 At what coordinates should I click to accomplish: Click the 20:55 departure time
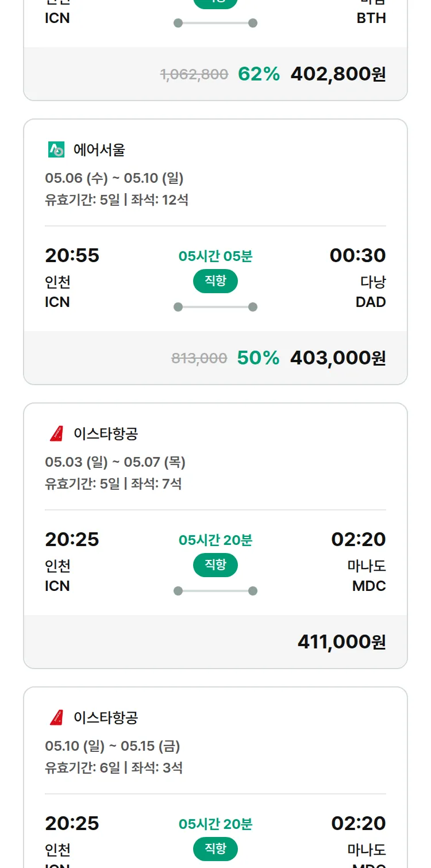(x=72, y=256)
